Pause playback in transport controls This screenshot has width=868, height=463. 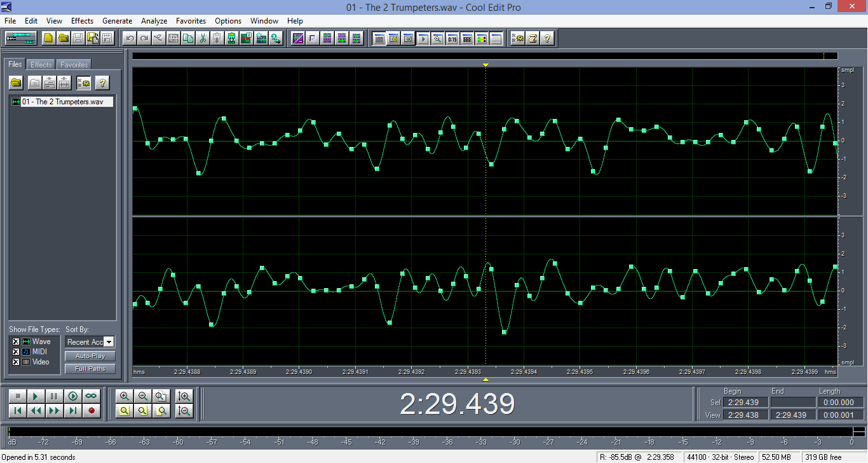55,396
